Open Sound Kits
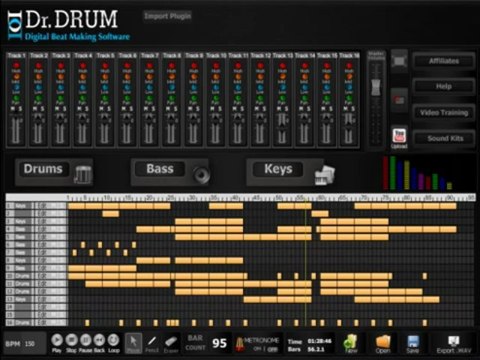Viewport: 480px width, 360px height. coord(445,138)
